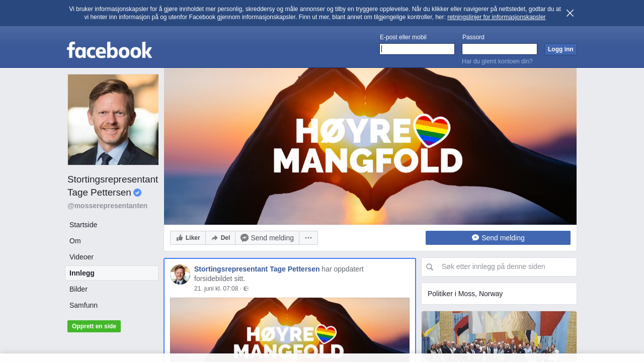Focus the E-post eller mobil field
The width and height of the screenshot is (644, 362).
click(x=417, y=49)
